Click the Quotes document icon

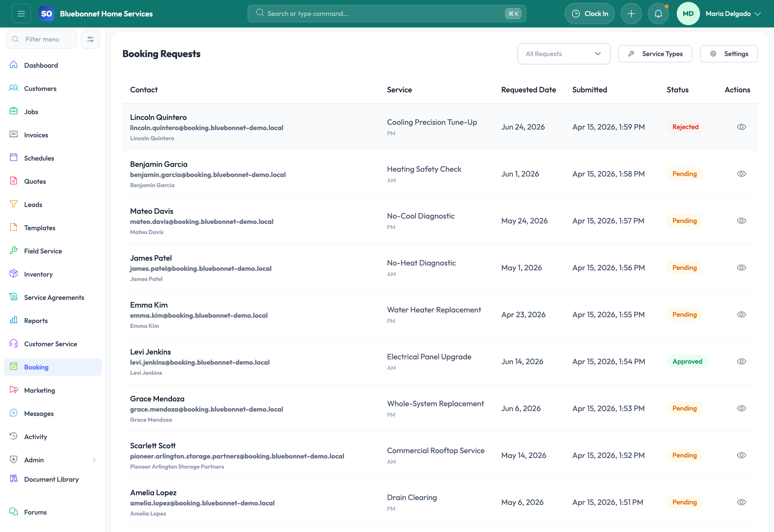(13, 181)
